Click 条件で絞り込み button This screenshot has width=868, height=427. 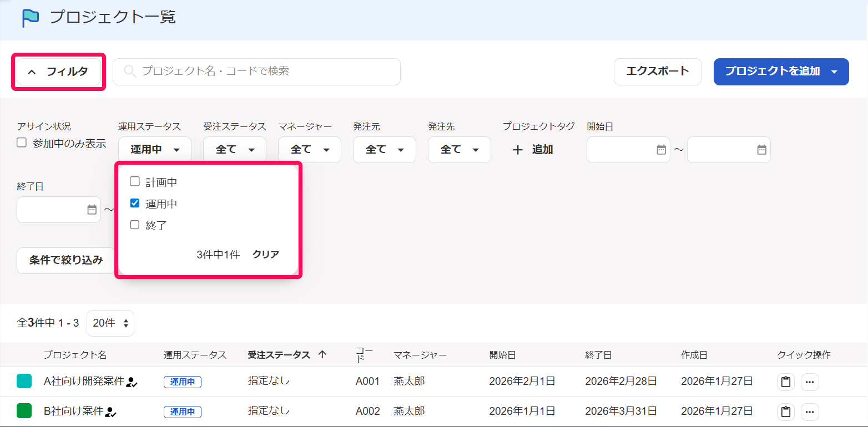coord(65,261)
